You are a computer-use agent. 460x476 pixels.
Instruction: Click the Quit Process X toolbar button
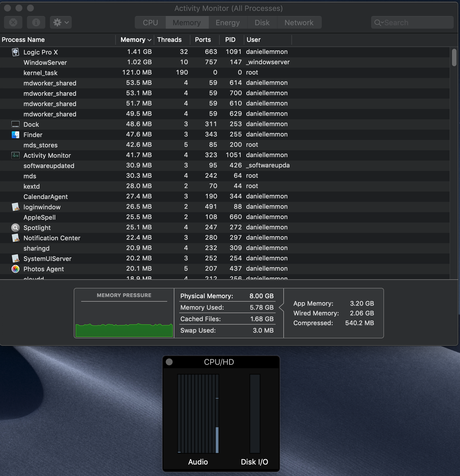(x=13, y=22)
